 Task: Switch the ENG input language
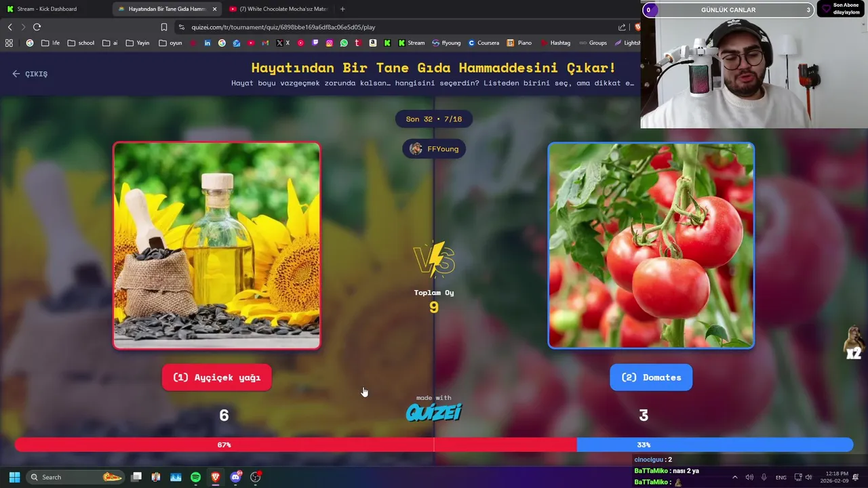(x=781, y=477)
